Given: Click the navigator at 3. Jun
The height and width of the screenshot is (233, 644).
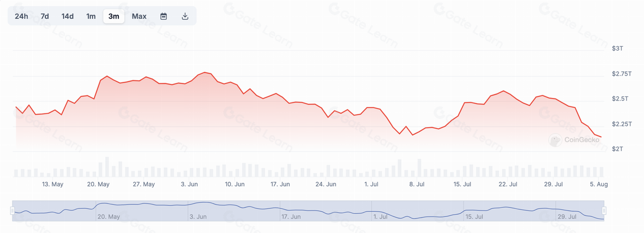Looking at the screenshot, I should 198,217.
